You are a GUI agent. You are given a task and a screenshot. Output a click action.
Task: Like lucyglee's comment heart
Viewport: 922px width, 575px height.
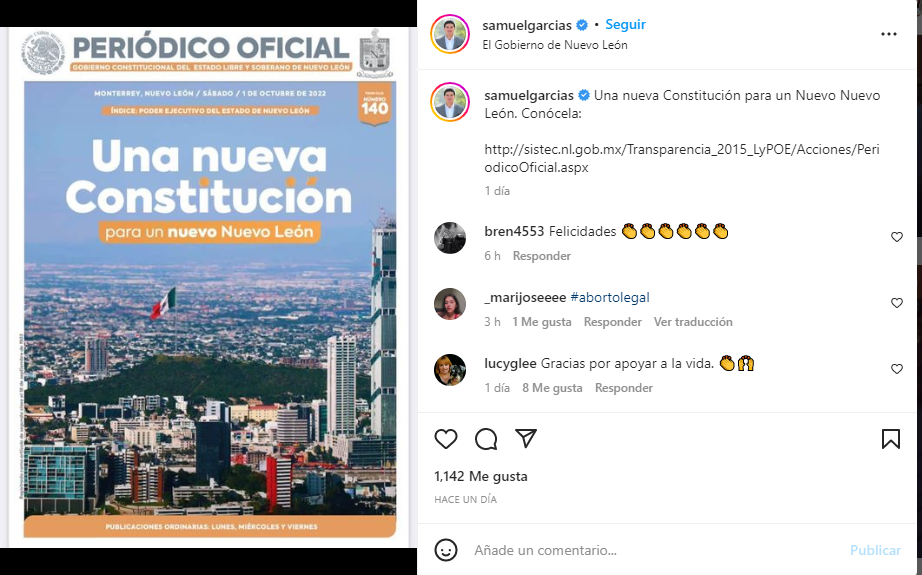[x=897, y=369]
